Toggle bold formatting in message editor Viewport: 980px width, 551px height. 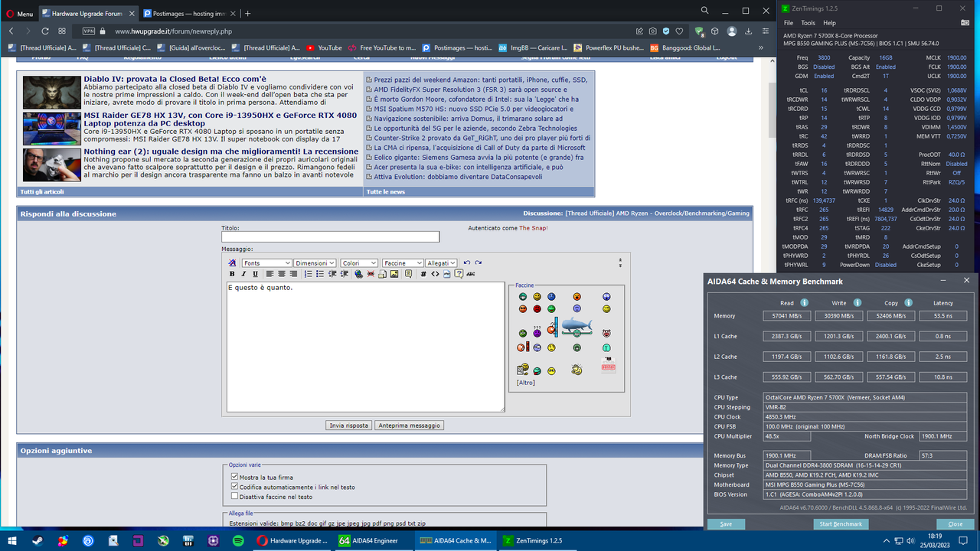232,274
